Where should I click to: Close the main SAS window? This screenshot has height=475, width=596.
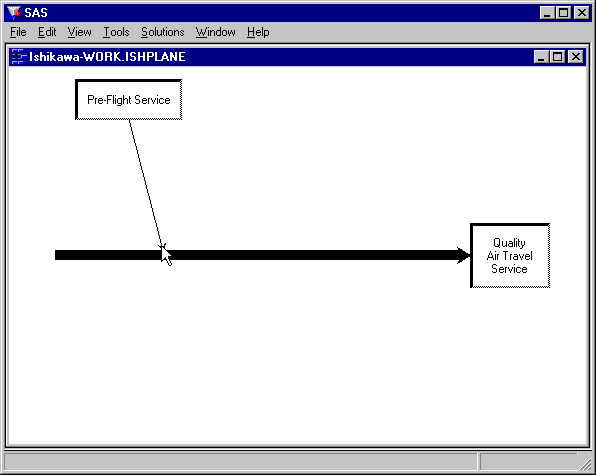tap(582, 13)
